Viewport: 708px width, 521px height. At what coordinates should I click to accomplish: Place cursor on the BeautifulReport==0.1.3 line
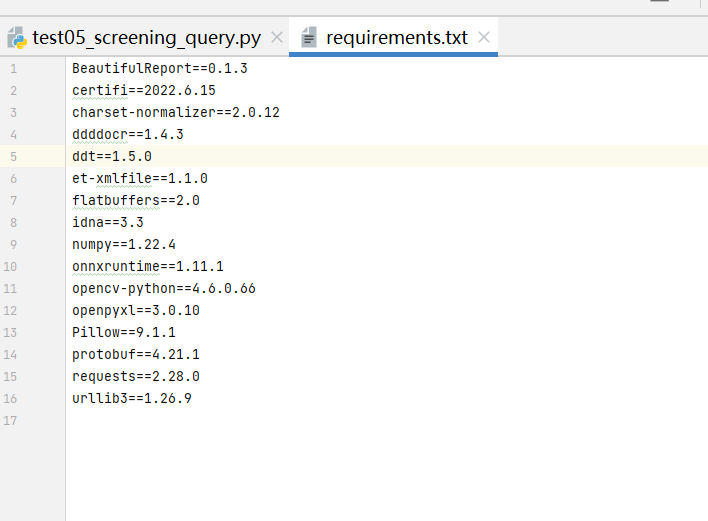(159, 69)
